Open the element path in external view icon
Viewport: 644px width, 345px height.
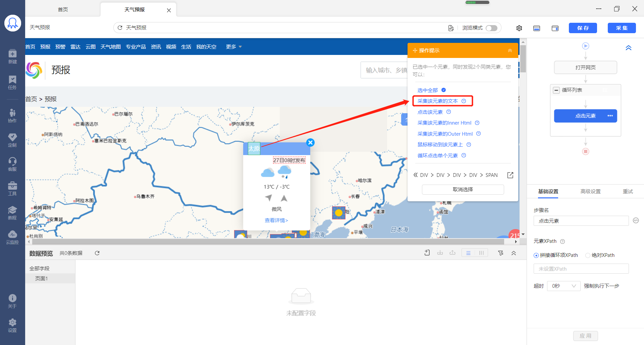[x=510, y=175]
